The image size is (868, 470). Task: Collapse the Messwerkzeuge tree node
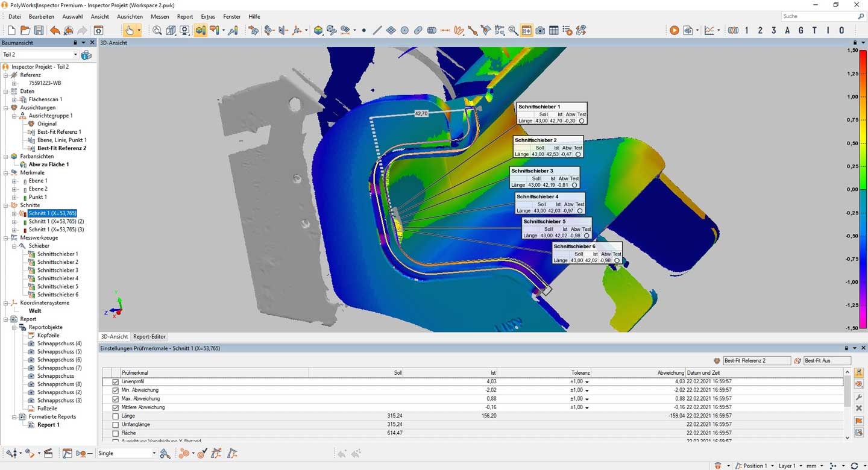tap(6, 238)
